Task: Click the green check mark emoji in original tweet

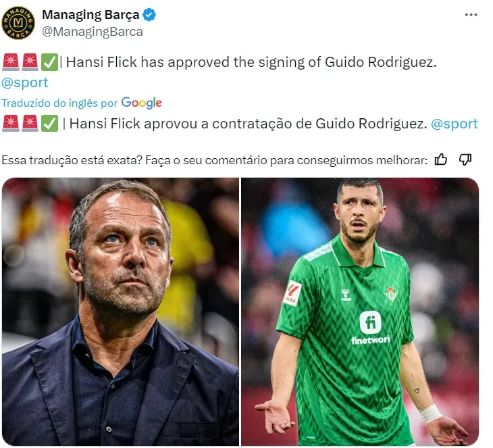Action: tap(49, 63)
